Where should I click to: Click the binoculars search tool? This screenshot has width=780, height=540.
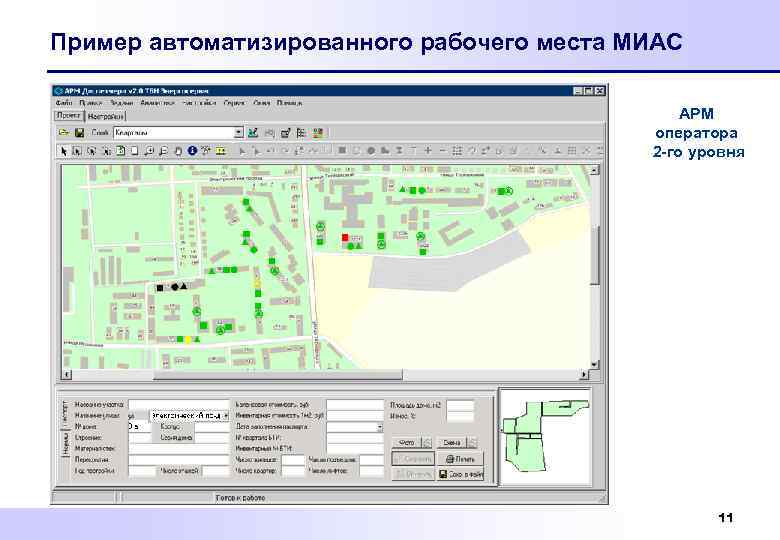click(206, 151)
